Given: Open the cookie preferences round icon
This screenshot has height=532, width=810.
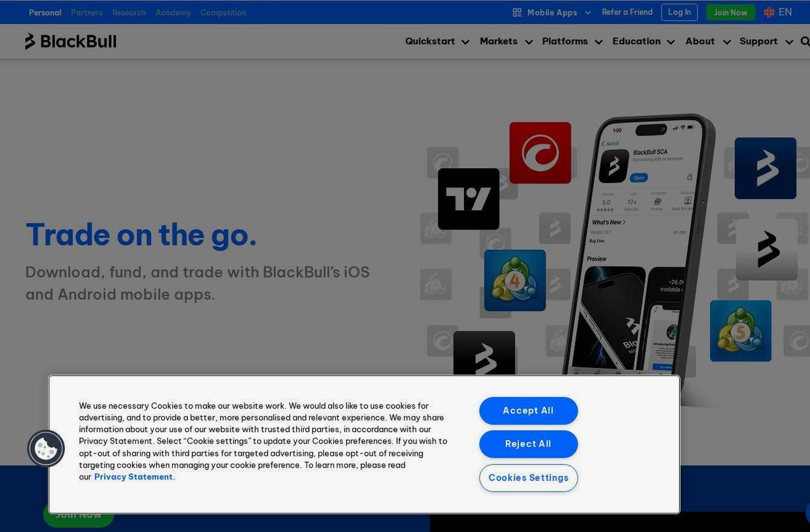Looking at the screenshot, I should point(46,448).
